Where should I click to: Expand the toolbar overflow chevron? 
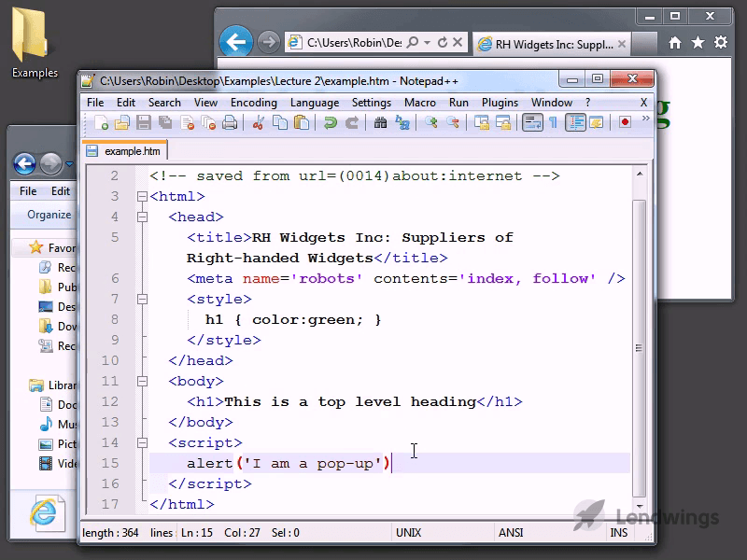pos(645,119)
